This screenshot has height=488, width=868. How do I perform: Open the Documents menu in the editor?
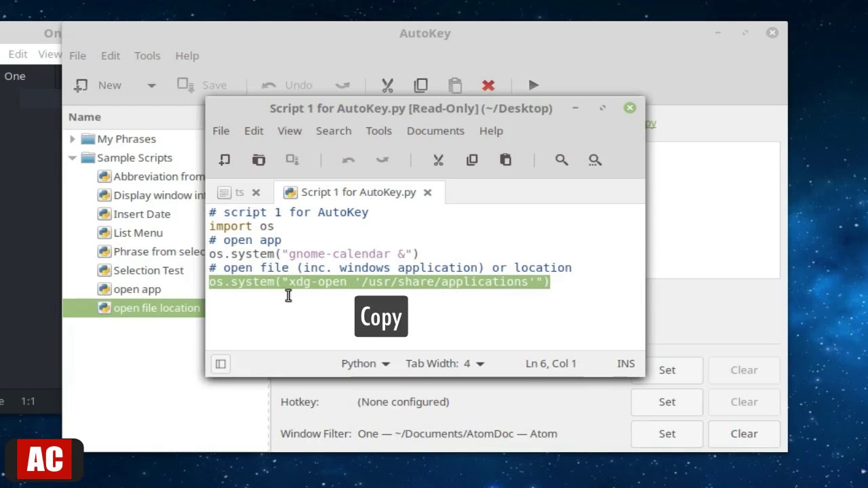pos(435,131)
